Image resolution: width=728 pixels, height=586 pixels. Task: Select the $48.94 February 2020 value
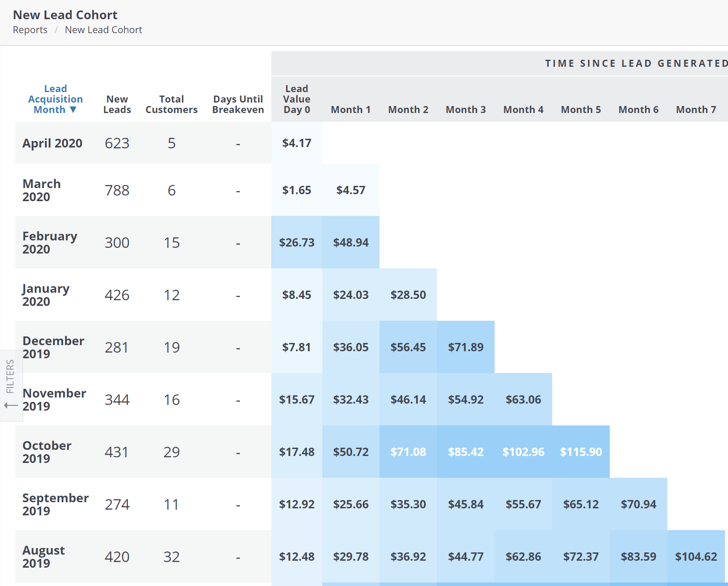351,243
